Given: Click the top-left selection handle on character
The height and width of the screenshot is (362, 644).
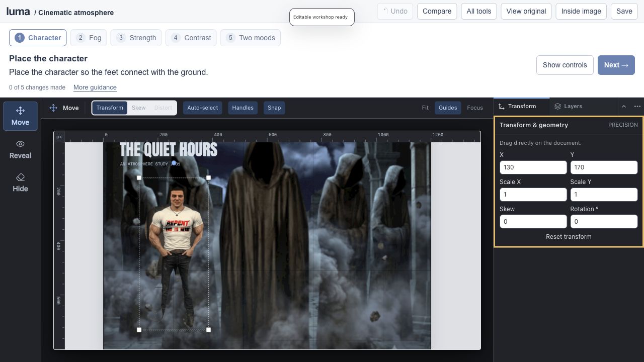Looking at the screenshot, I should click(x=139, y=177).
